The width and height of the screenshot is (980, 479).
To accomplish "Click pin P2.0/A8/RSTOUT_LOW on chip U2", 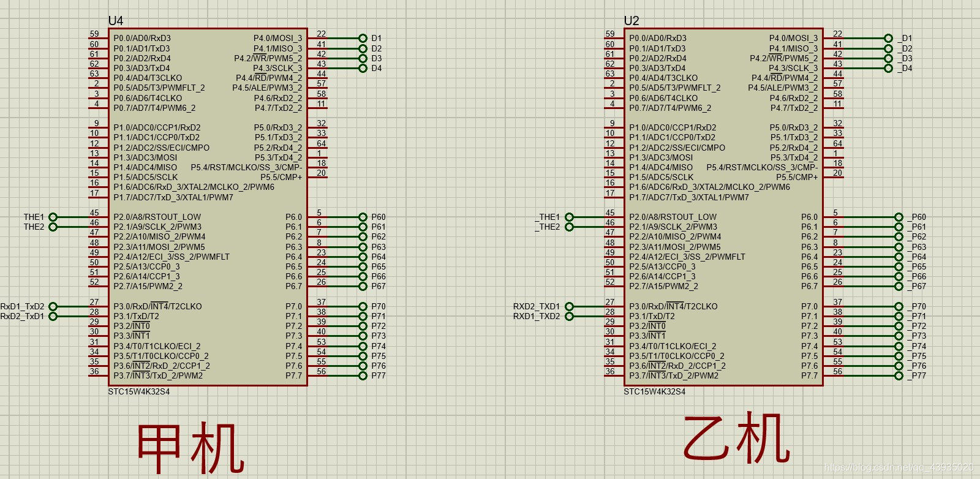I will pyautogui.click(x=673, y=217).
